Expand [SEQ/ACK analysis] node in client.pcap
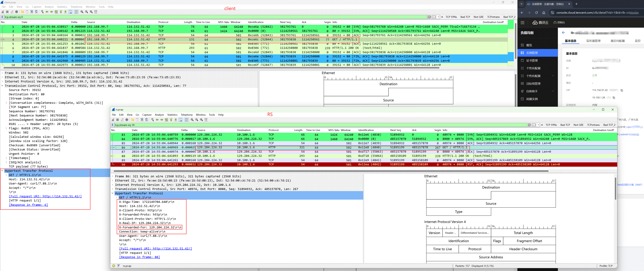This screenshot has height=271, width=644. (6, 162)
